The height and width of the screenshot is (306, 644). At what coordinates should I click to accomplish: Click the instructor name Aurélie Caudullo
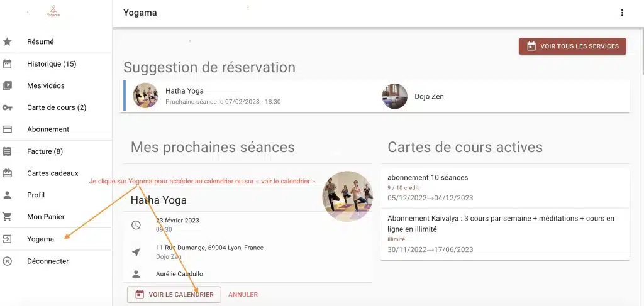(x=179, y=274)
